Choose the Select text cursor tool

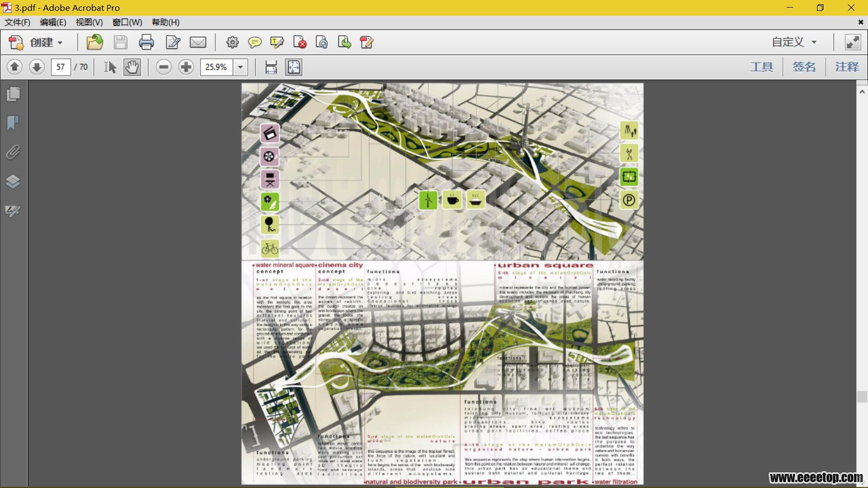click(110, 67)
